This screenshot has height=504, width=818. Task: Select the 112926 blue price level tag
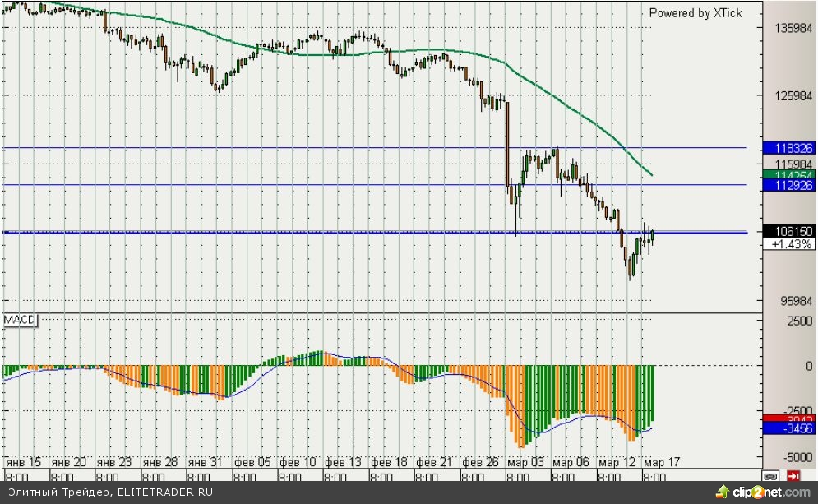(x=788, y=186)
